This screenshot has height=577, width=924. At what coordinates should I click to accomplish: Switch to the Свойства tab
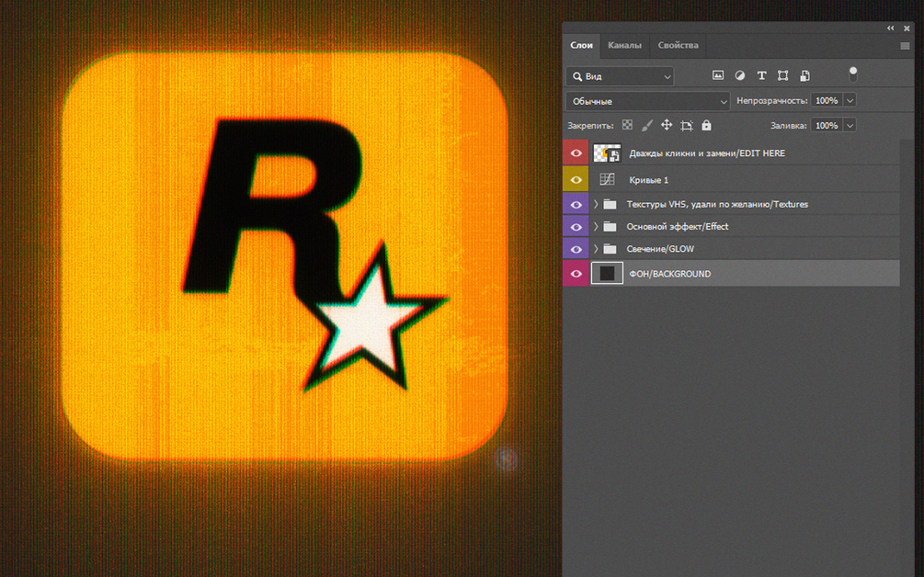tap(678, 45)
